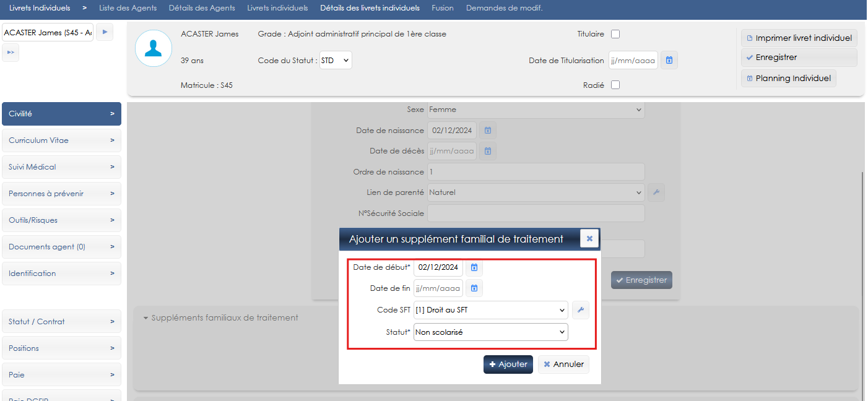Open the Statut dropdown showing Non scolarisé

(490, 332)
